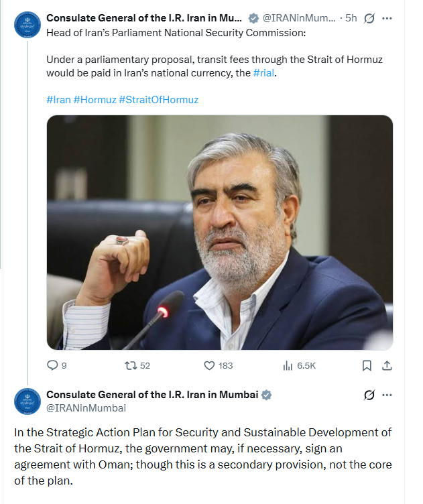
Task: Repost the tweet with 52 reposts
Action: point(131,365)
